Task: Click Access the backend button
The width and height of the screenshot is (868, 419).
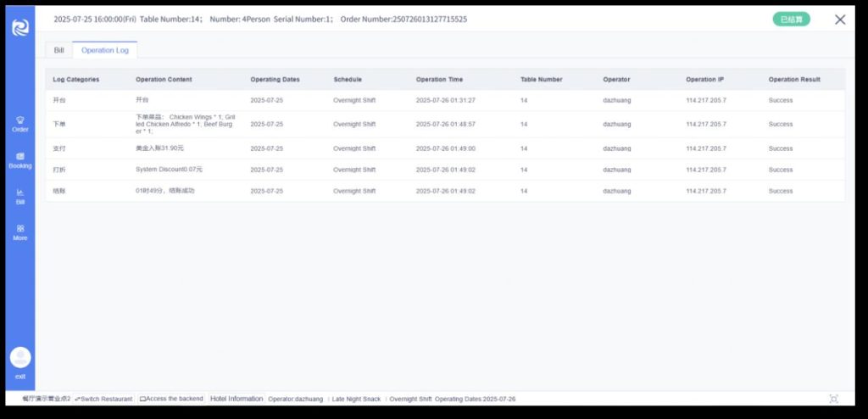Action: click(x=172, y=399)
